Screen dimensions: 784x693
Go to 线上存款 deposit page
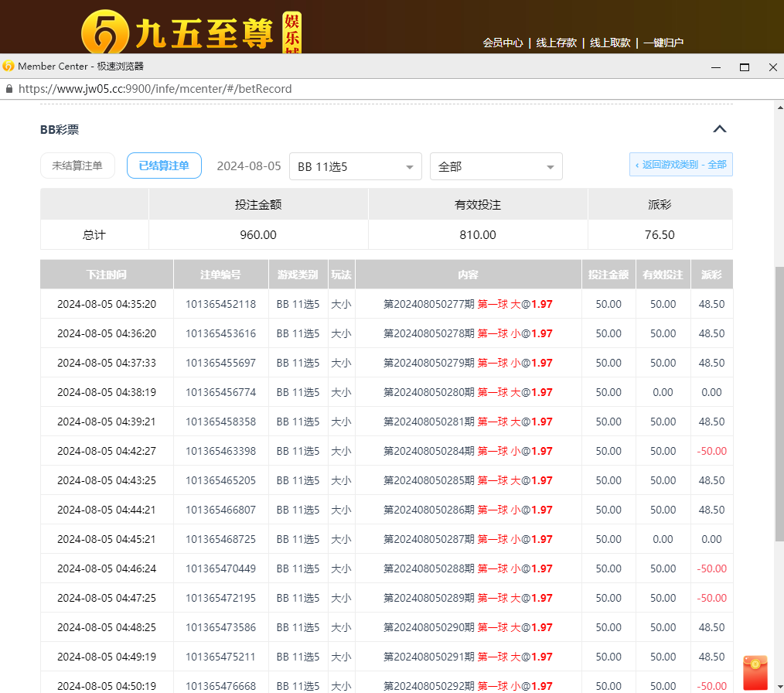tap(557, 43)
